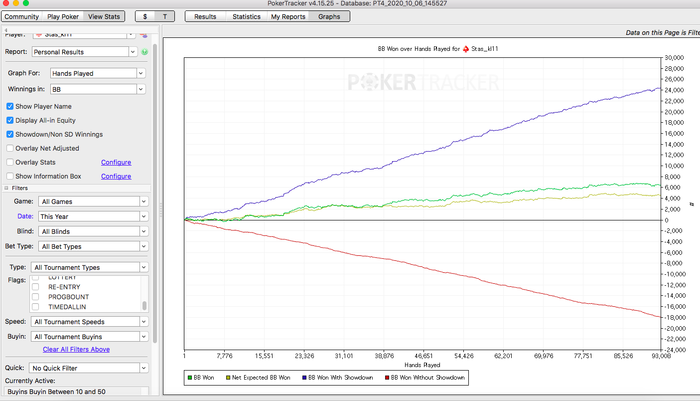Switch to cash games with $ button
The width and height of the screenshot is (700, 401).
pos(145,17)
